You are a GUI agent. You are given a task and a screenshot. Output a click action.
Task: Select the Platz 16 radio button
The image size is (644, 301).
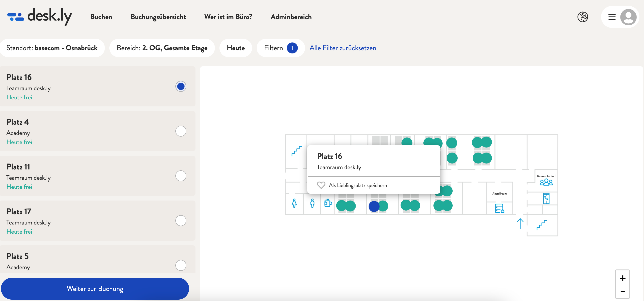(180, 86)
